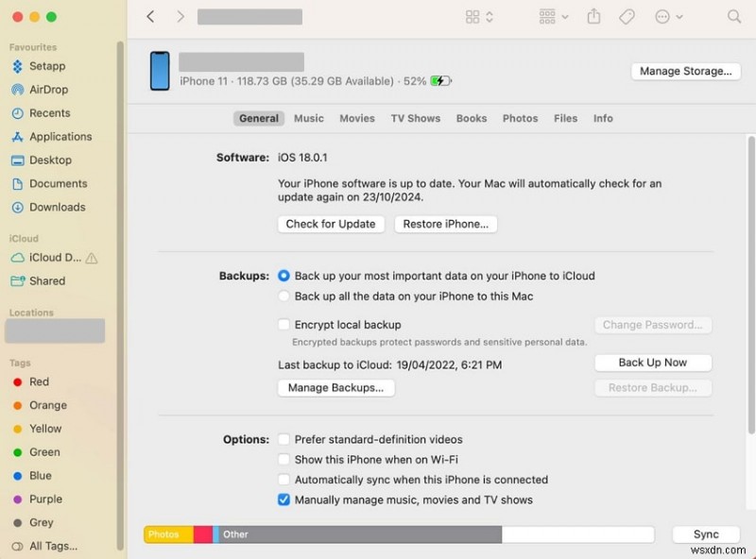Switch to the Info tab
756x559 pixels.
(603, 119)
